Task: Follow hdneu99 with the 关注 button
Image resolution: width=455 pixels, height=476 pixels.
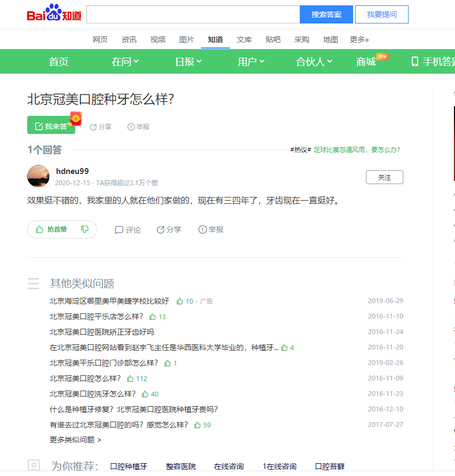Action: (x=385, y=177)
